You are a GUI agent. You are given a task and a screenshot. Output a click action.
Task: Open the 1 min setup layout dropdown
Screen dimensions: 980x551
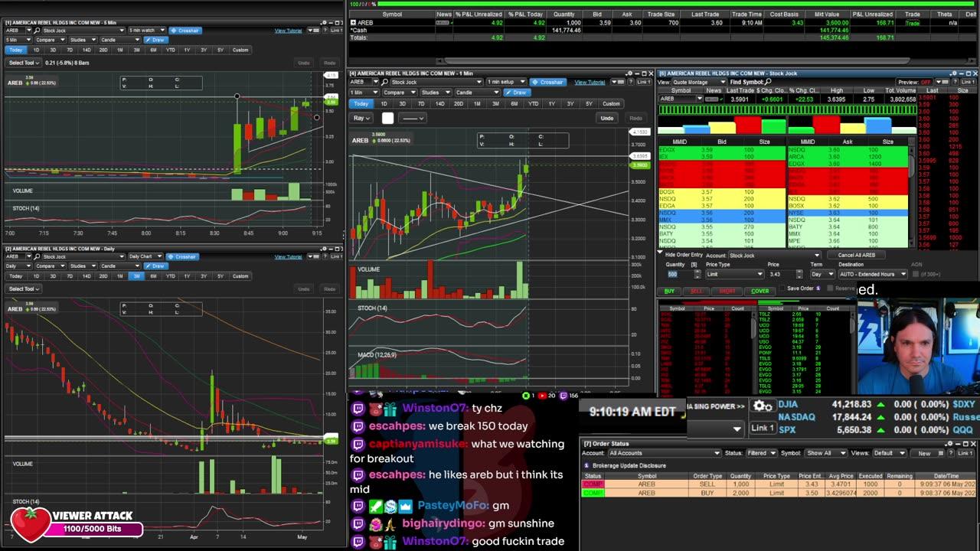[x=506, y=82]
